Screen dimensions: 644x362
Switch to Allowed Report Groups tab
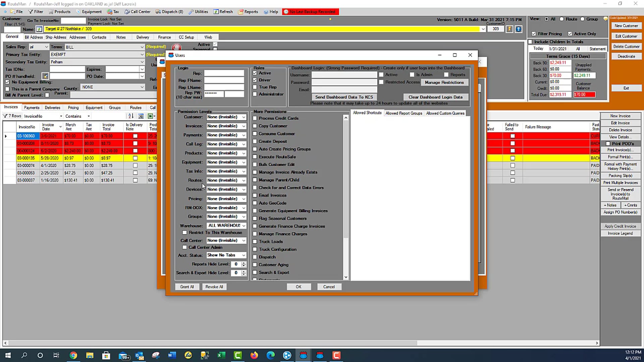(x=404, y=113)
